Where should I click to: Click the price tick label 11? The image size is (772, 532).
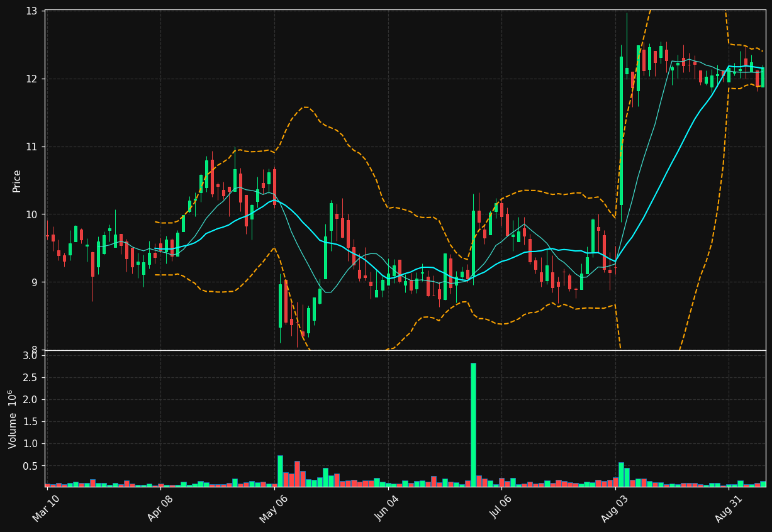[x=31, y=147]
